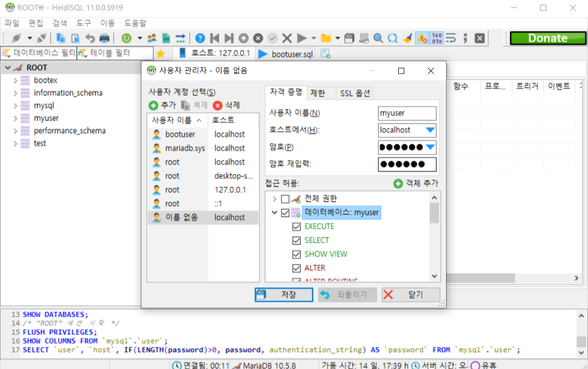
Task: Check the 전체 권한 global privileges checkbox
Action: [x=285, y=199]
